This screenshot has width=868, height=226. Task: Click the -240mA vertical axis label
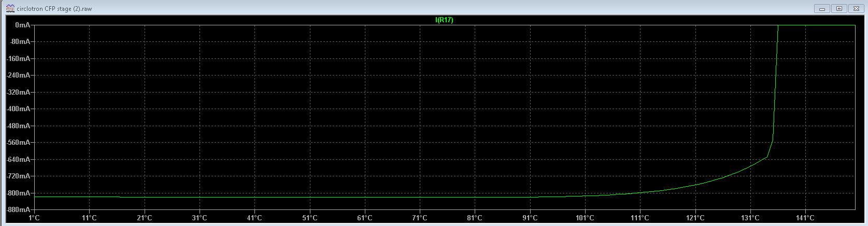[x=19, y=75]
